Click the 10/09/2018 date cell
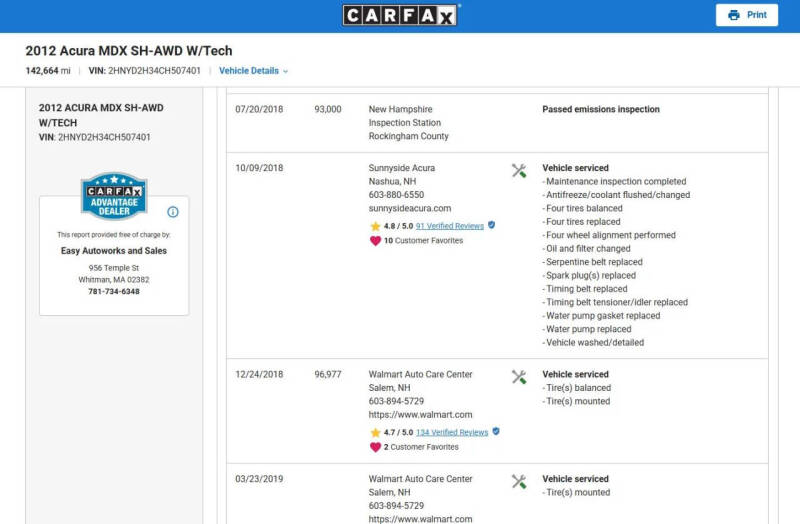 pyautogui.click(x=259, y=168)
